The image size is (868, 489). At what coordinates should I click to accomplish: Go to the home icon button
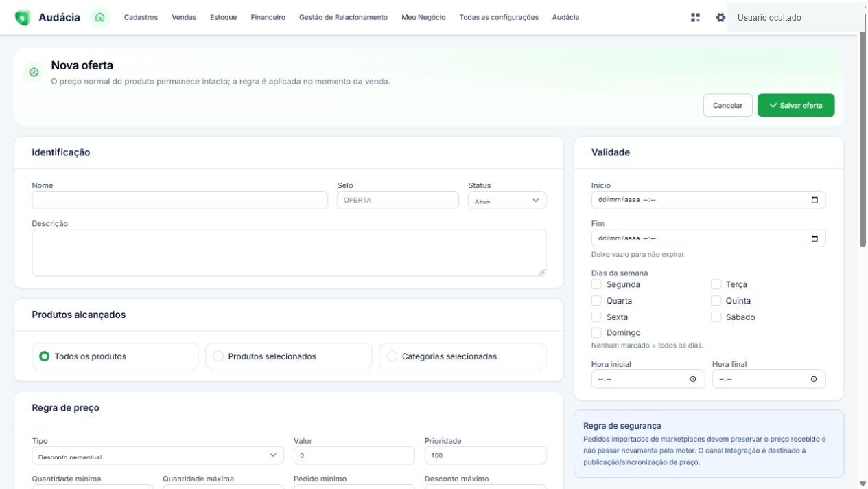[99, 17]
